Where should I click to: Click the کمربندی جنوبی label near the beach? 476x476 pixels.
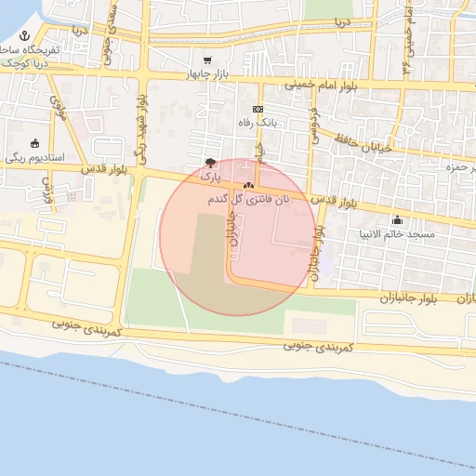tap(318, 347)
